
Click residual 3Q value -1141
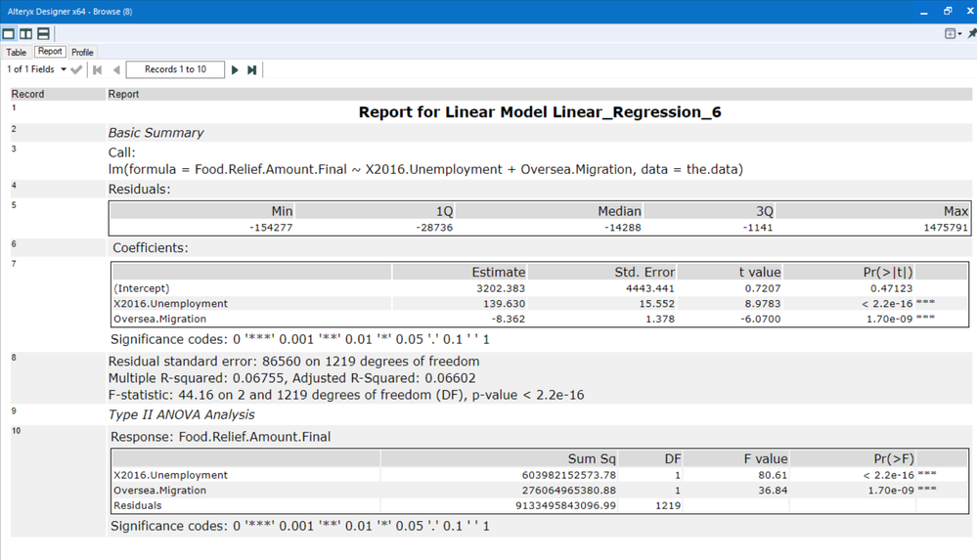click(x=758, y=228)
